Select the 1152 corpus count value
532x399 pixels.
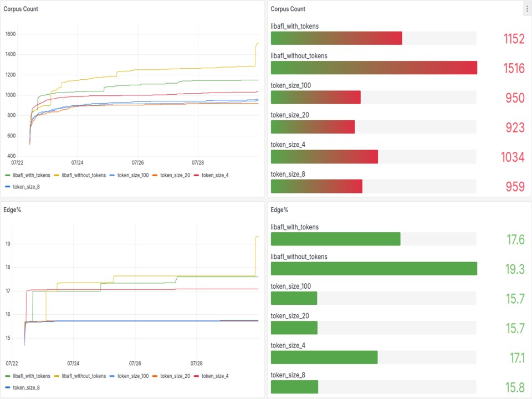coord(514,39)
